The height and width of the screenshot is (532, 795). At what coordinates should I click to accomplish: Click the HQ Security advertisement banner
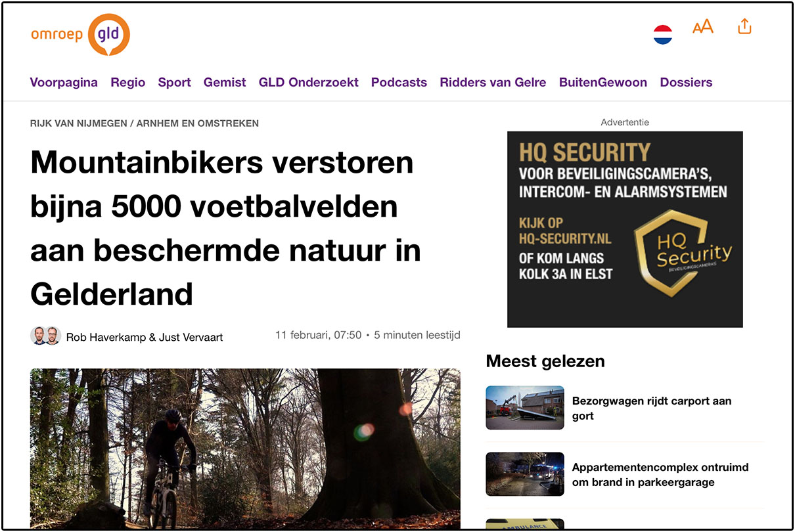pyautogui.click(x=624, y=229)
